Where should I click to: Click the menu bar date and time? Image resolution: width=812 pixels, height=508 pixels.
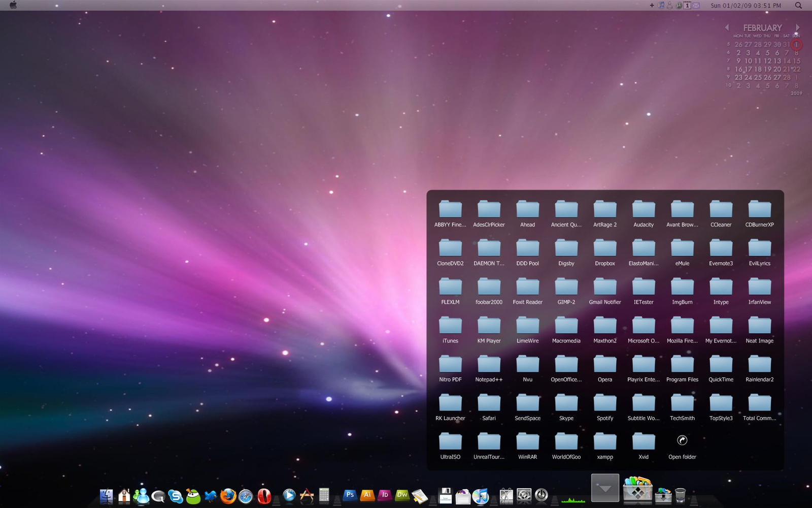coord(746,6)
